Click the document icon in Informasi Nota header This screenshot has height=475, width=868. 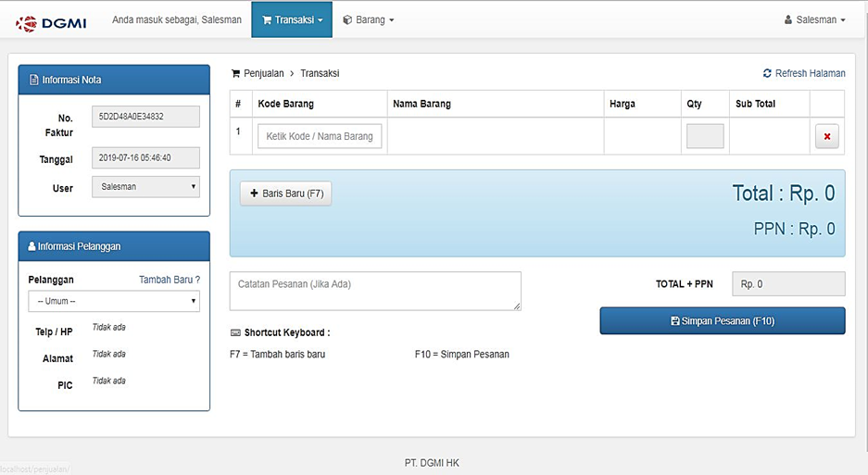[x=33, y=80]
